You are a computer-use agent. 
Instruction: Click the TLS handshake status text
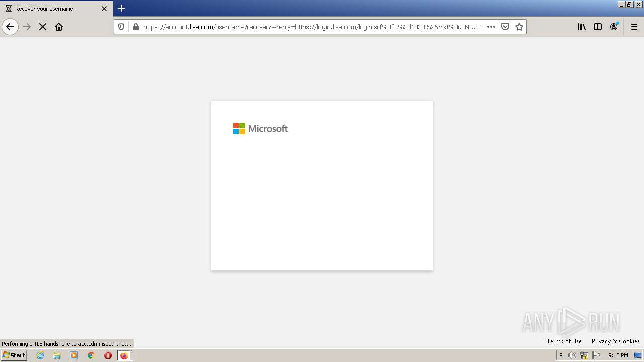click(66, 344)
